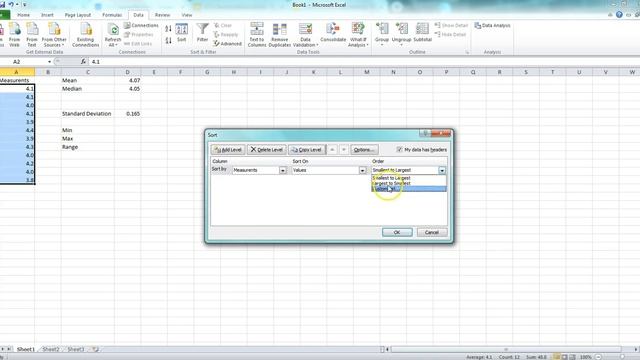Choose Smallest to Largest in Order list
The width and height of the screenshot is (640, 360).
[409, 178]
